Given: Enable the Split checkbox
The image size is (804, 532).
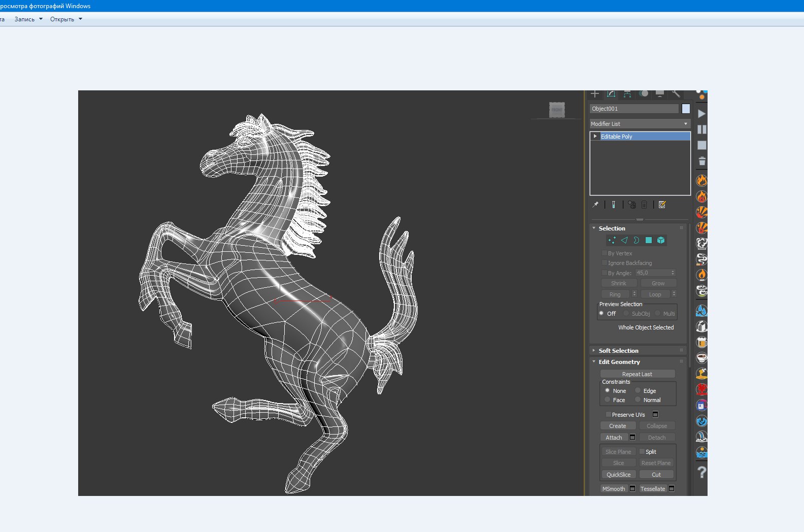Looking at the screenshot, I should (x=642, y=451).
